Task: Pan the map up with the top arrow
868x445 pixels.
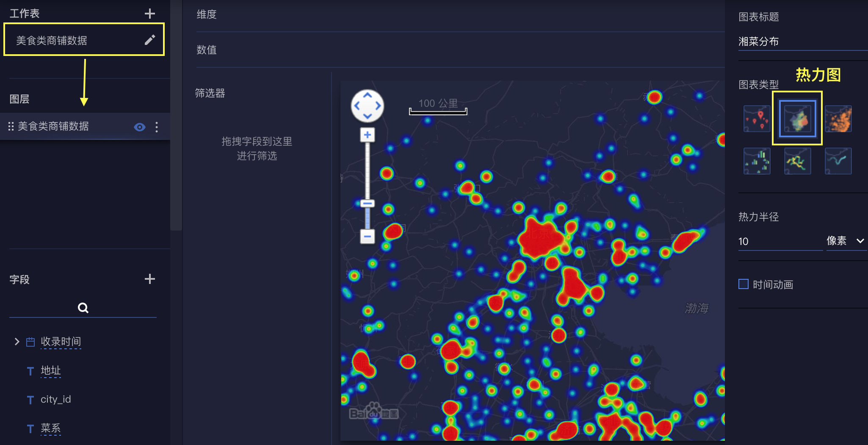Action: click(368, 95)
